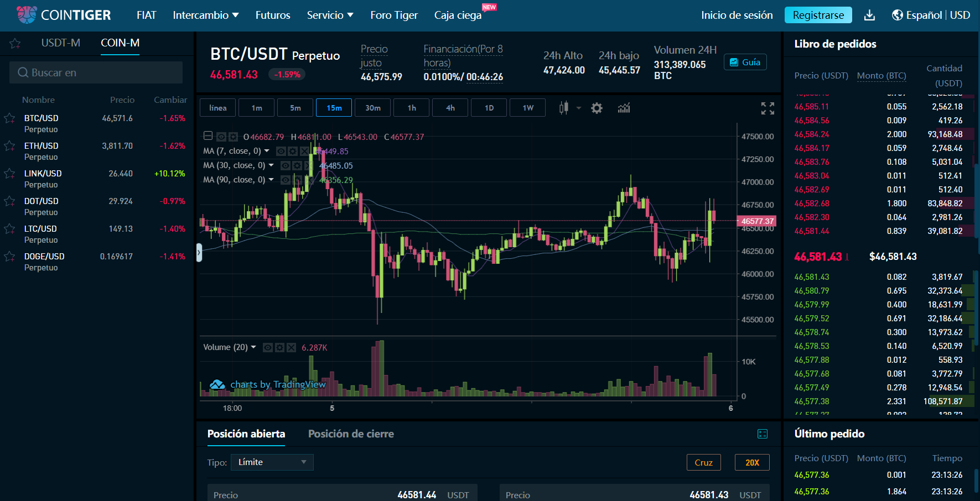Remove the MA 7 indicator

click(x=304, y=151)
